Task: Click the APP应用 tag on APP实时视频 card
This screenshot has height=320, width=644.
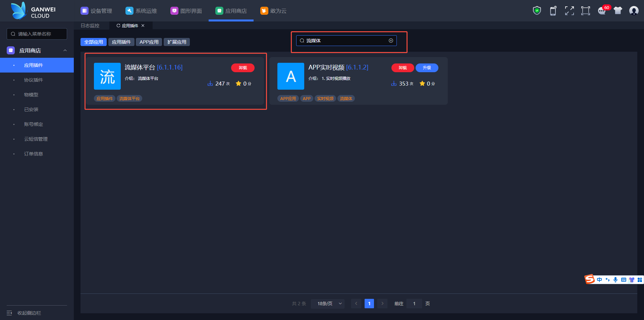Action: click(x=288, y=98)
